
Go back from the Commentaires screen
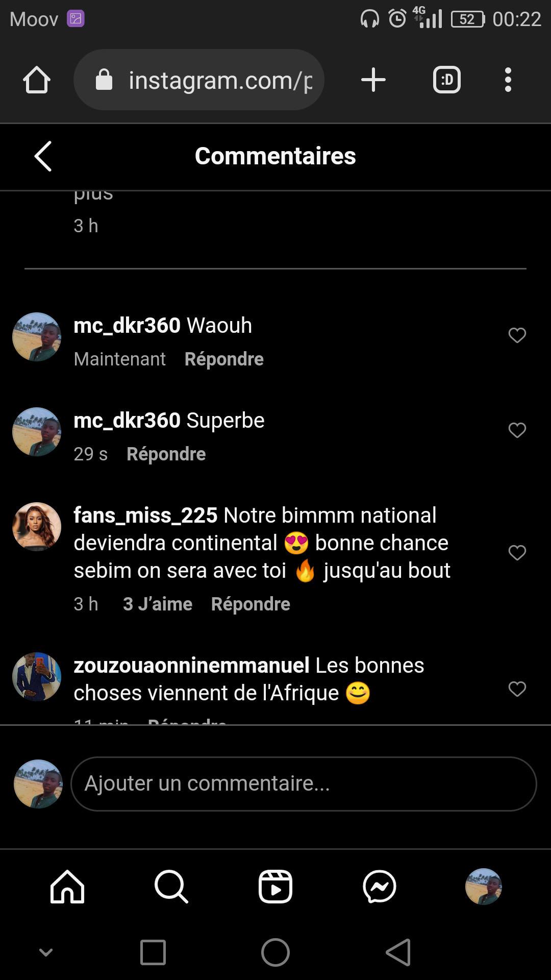(43, 156)
